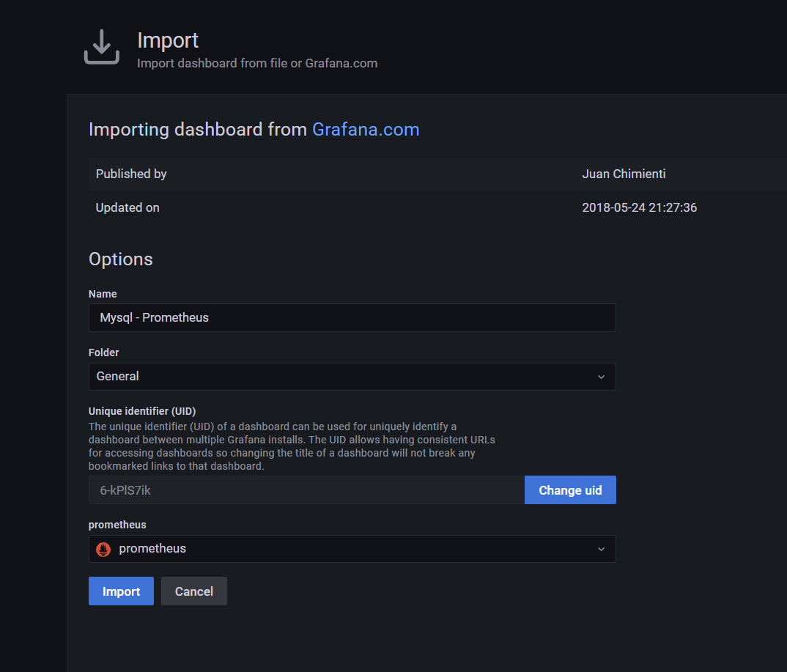This screenshot has height=672, width=787.
Task: Click the Cancel button
Action: point(193,591)
